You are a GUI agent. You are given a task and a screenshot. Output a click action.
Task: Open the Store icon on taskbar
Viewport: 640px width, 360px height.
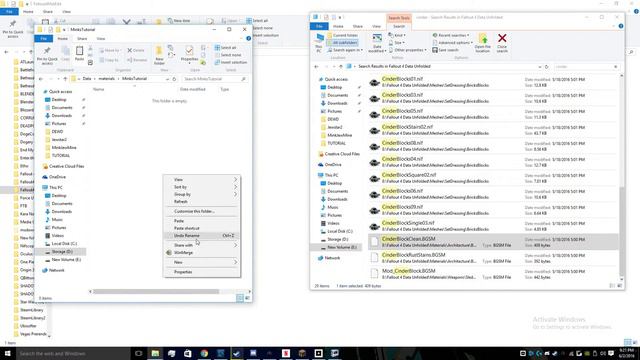pyautogui.click(x=188, y=353)
